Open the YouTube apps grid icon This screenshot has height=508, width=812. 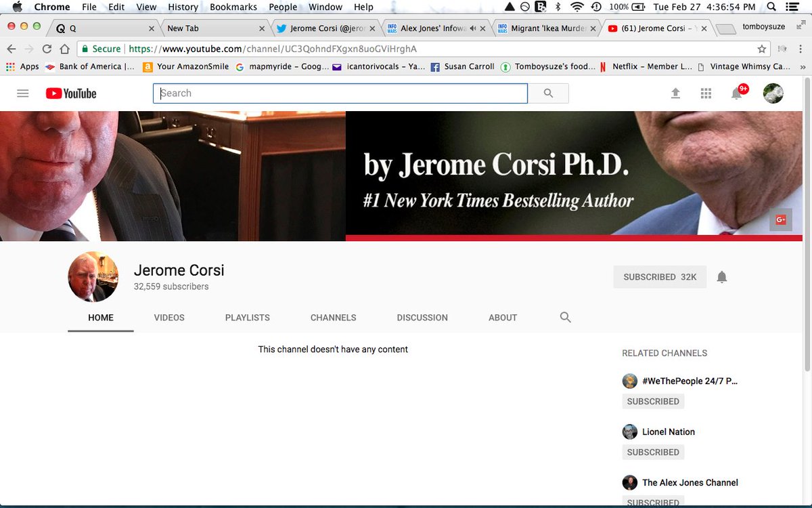pos(706,93)
